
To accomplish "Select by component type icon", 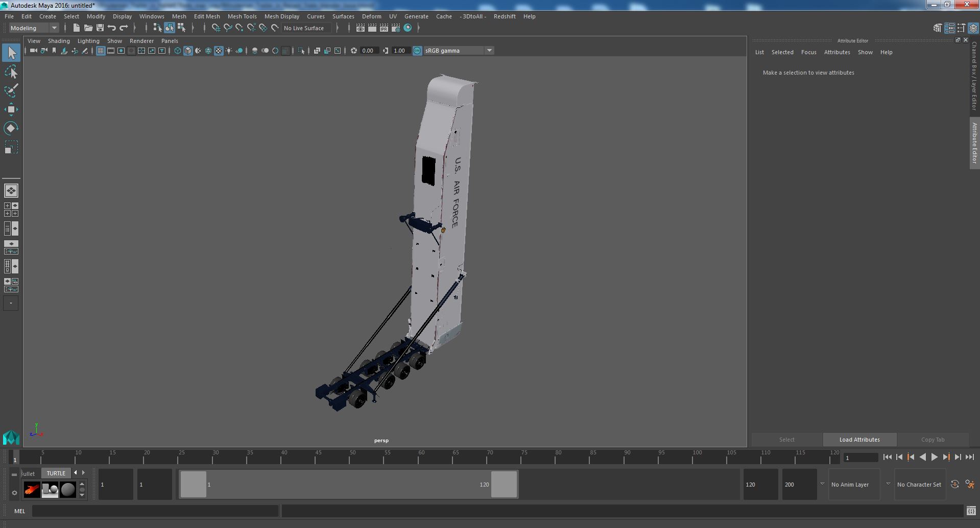I will pos(181,28).
